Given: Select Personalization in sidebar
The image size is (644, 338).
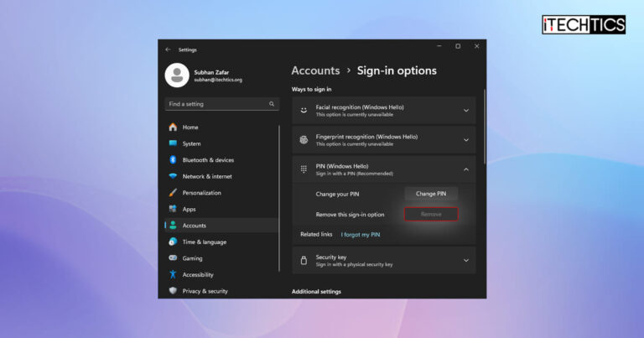Looking at the screenshot, I should point(221,193).
